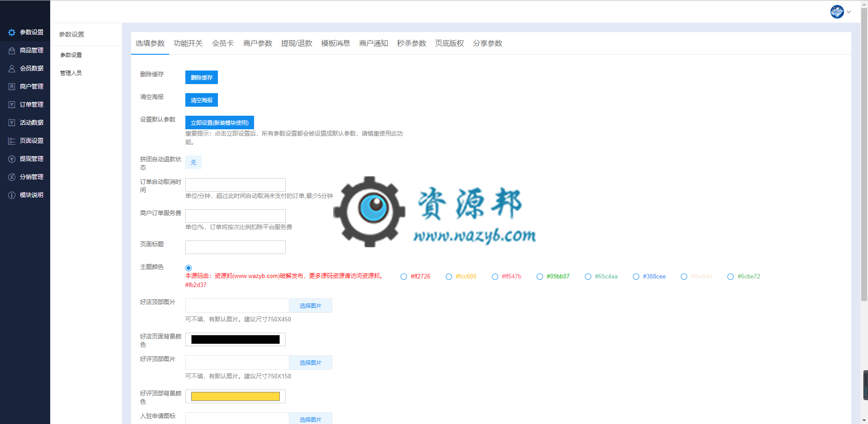Select the #388cee theme color radio
The width and height of the screenshot is (868, 424).
[636, 277]
